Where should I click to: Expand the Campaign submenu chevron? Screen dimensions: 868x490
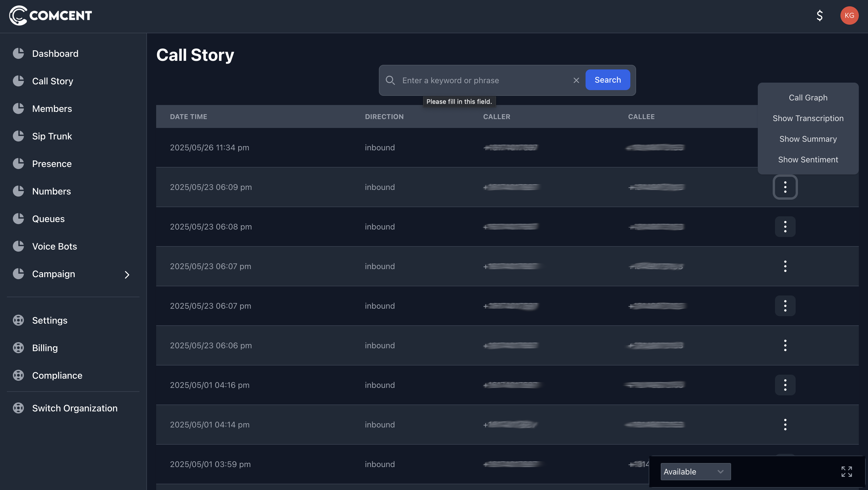127,275
